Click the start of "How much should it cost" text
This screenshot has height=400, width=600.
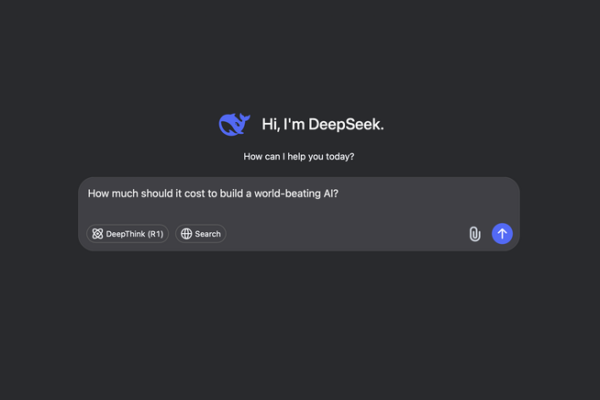[x=90, y=194]
